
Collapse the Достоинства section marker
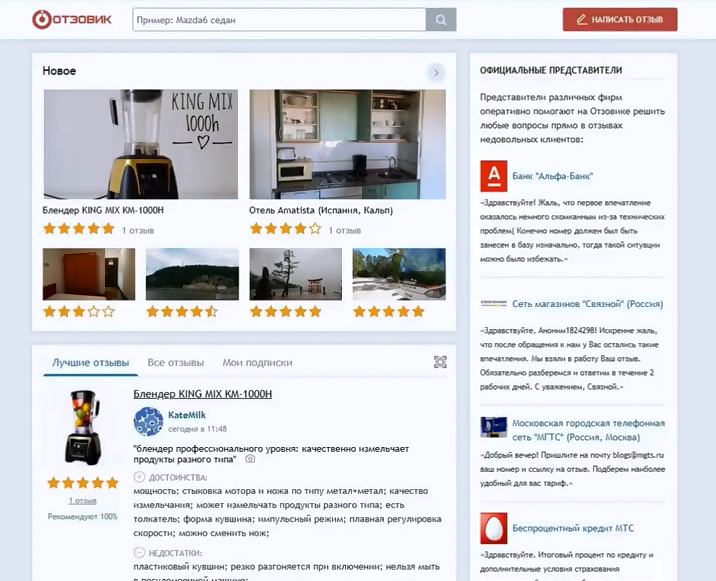[139, 477]
